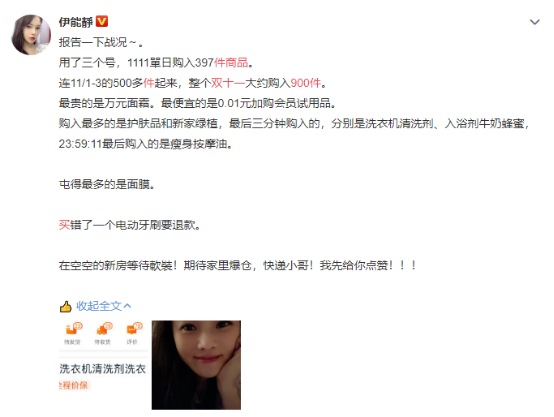
Task: Open the post options chevron menu
Action: 535,22
